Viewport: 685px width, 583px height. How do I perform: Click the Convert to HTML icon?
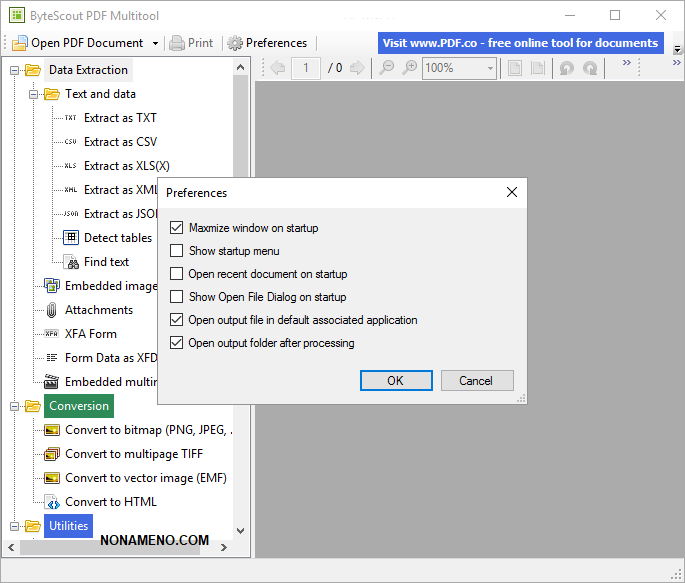point(52,502)
